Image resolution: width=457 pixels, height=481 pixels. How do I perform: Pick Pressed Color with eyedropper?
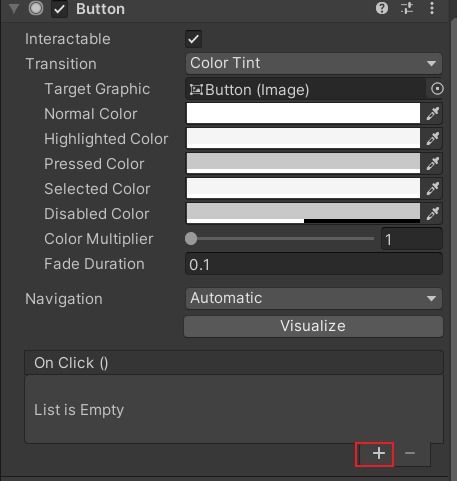click(433, 164)
